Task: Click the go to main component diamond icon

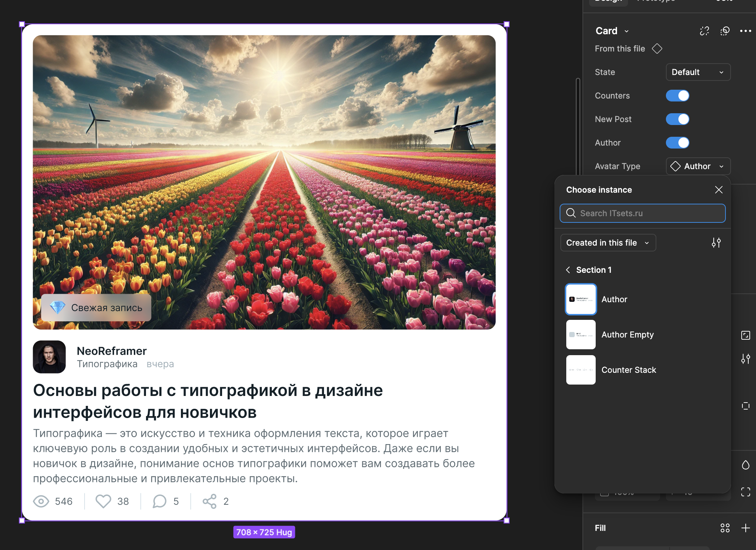Action: 657,49
